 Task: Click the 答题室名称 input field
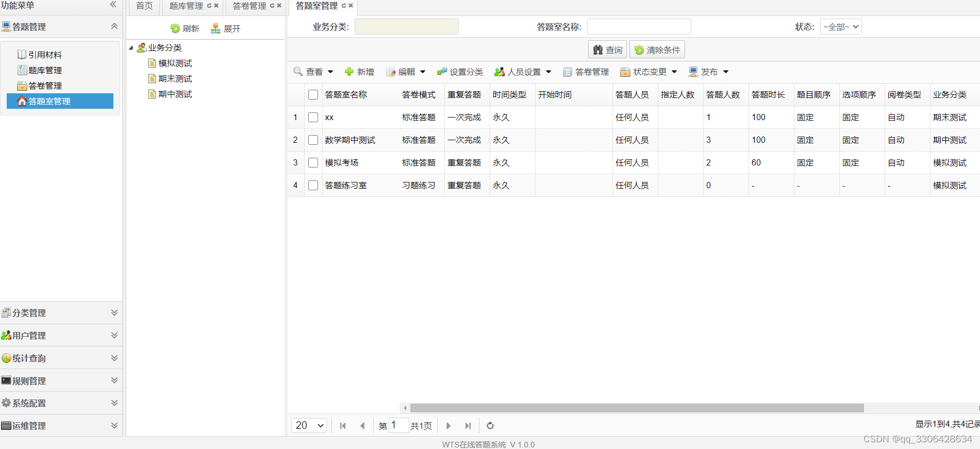(639, 27)
